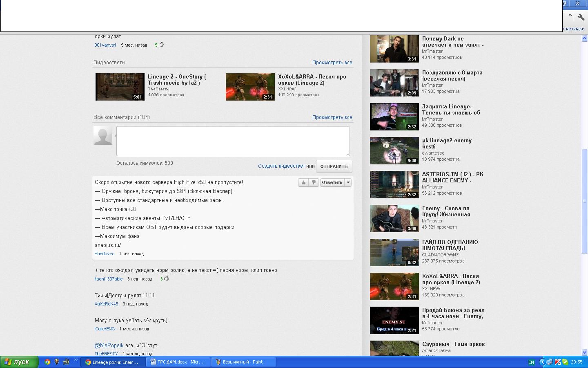The height and width of the screenshot is (368, 588).
Task: Open pk lineage2 enemy best6 video
Action: (x=447, y=144)
